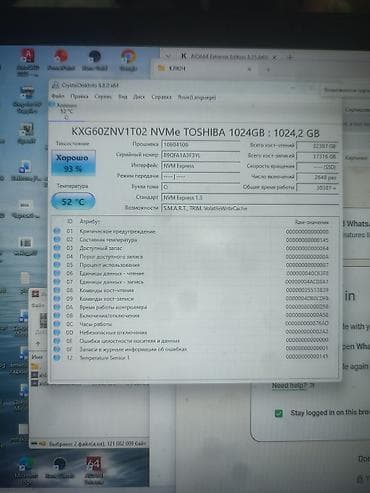370x493 pixels.
Task: Click status icon of attribute 09 row
Action: [x=57, y=298]
